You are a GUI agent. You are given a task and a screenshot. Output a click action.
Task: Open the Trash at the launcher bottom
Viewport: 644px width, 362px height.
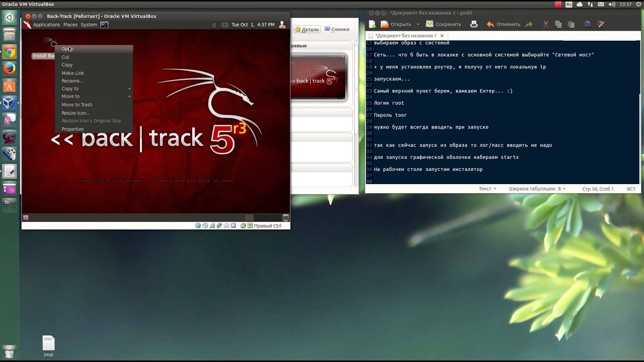point(9,351)
